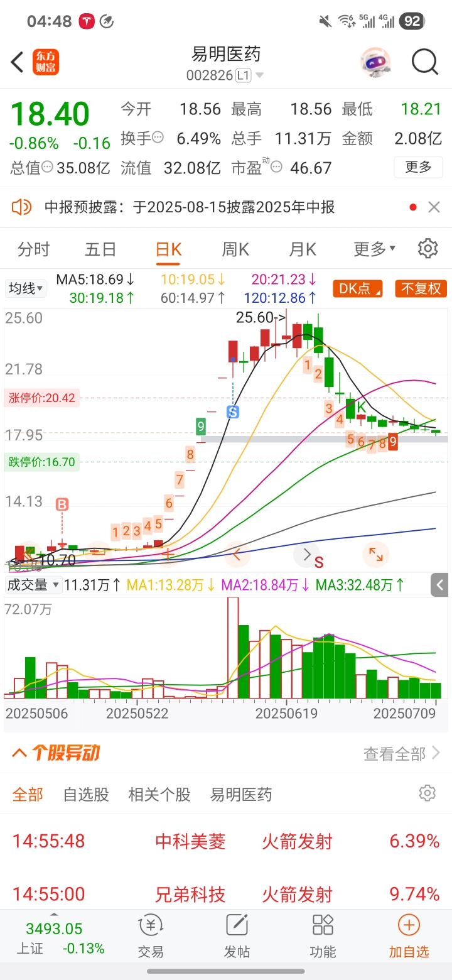Image resolution: width=452 pixels, height=980 pixels.
Task: Tap the blue S sell marker
Action: point(233,412)
